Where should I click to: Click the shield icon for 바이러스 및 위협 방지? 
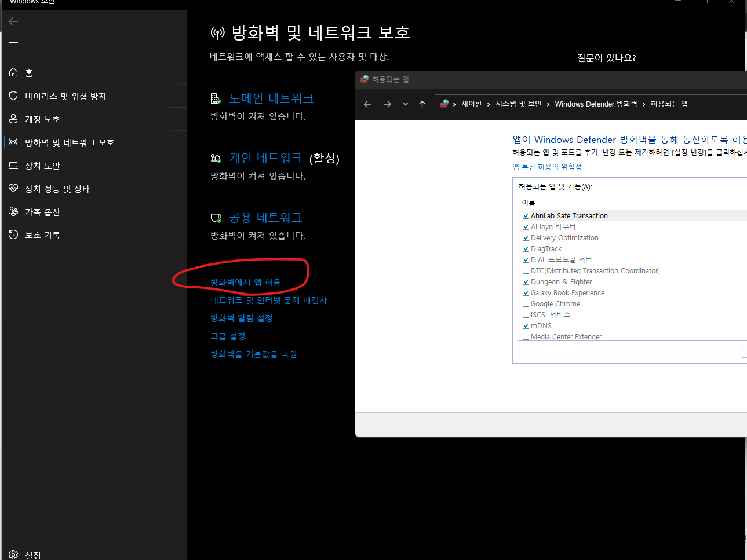click(x=13, y=96)
